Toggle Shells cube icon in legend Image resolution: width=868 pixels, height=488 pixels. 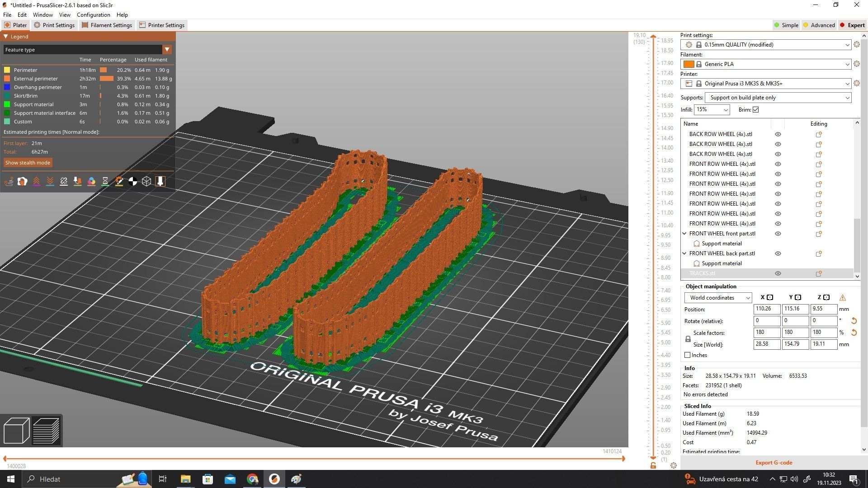pos(146,181)
